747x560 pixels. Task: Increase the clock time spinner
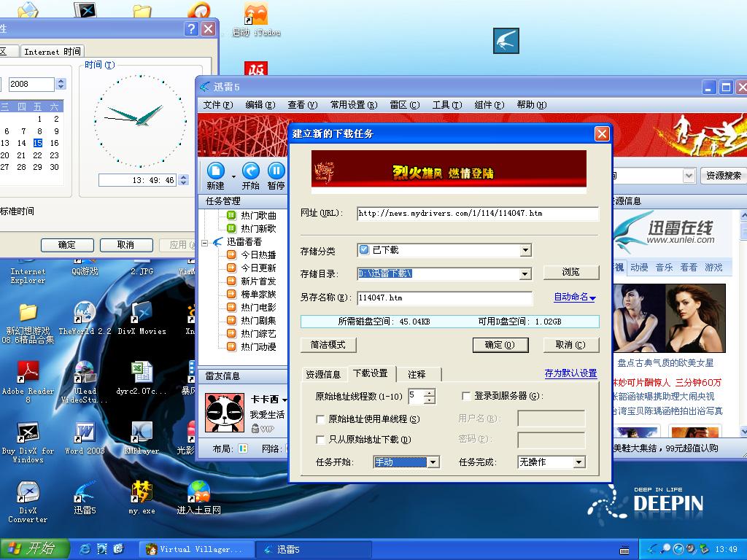(x=184, y=177)
